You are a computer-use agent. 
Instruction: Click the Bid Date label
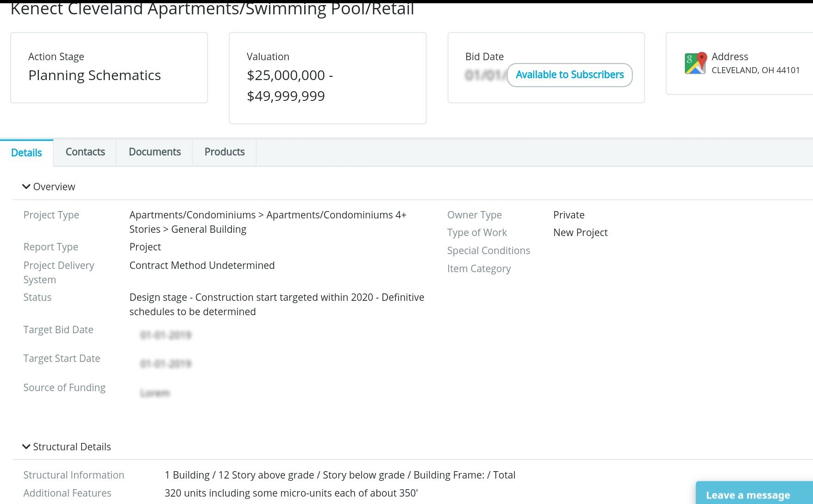(x=484, y=56)
